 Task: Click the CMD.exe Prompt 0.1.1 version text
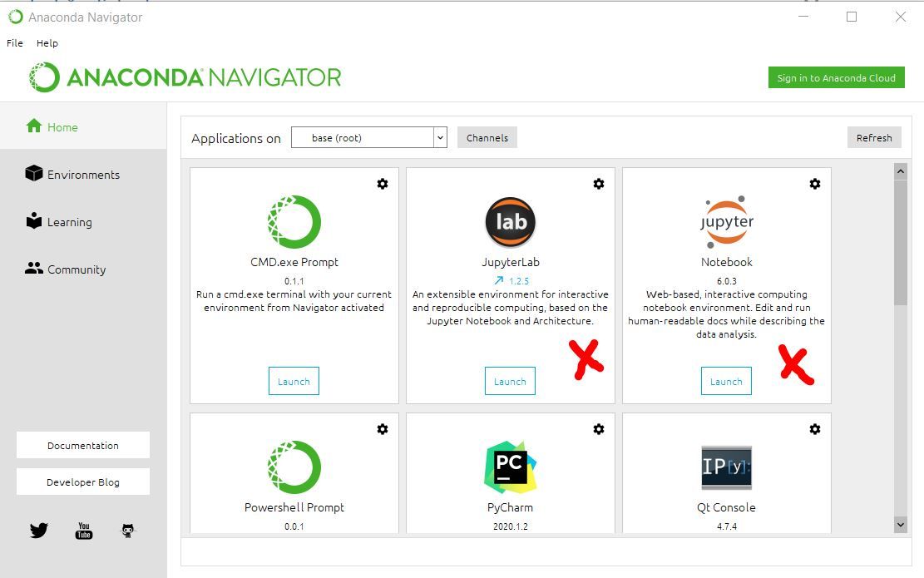(294, 281)
